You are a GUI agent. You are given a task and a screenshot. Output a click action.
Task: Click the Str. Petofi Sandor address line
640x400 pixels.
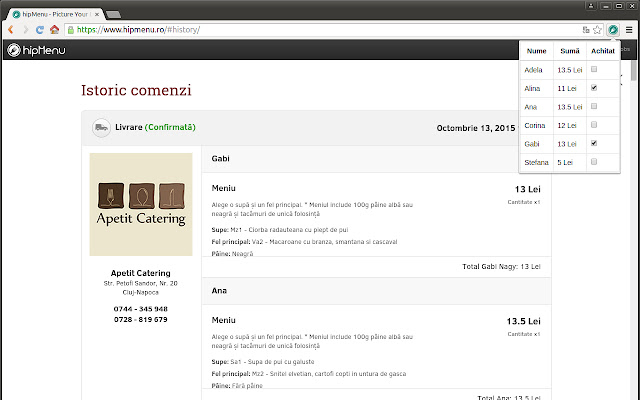(x=140, y=283)
